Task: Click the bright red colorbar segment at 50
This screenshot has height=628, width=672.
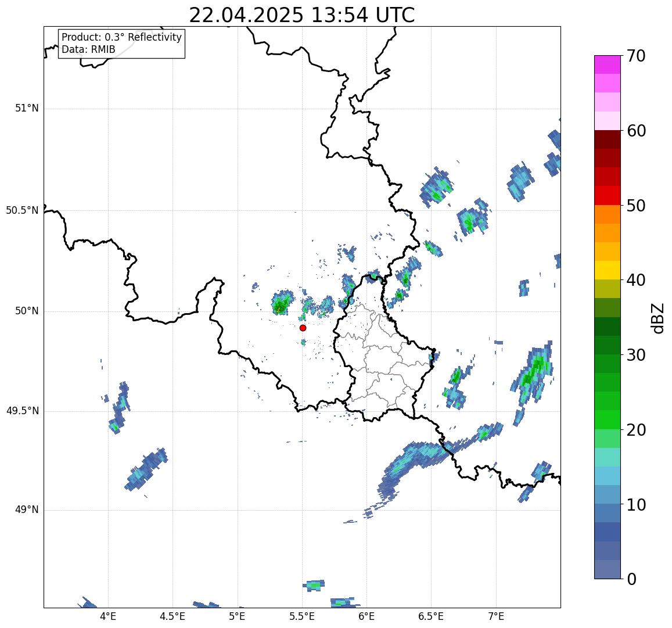Action: click(x=608, y=195)
